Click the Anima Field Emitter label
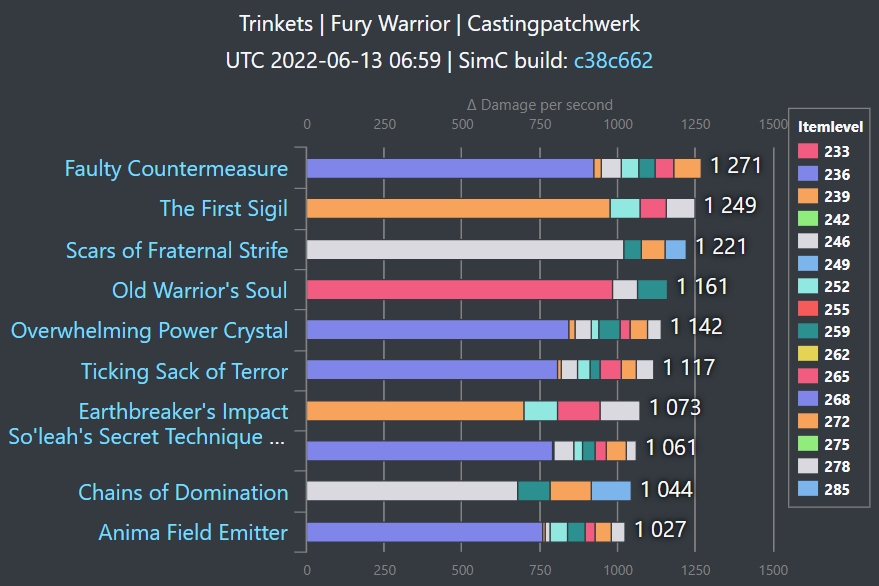 pyautogui.click(x=193, y=533)
